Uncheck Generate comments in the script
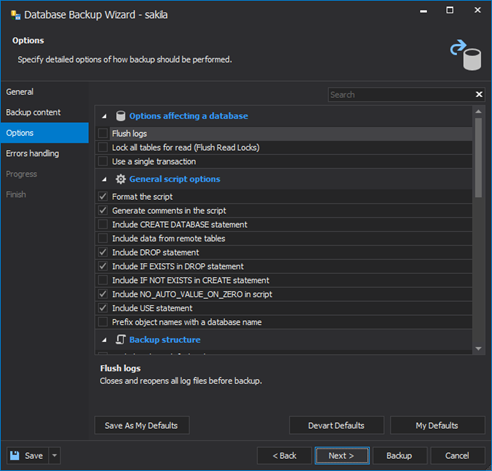 click(103, 210)
